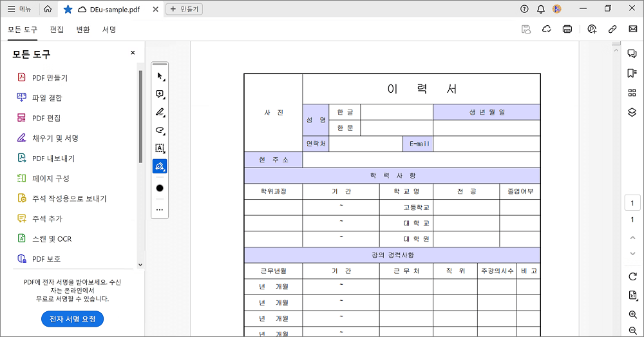
Task: Open 채우기 및 서명 tool
Action: pos(47,138)
